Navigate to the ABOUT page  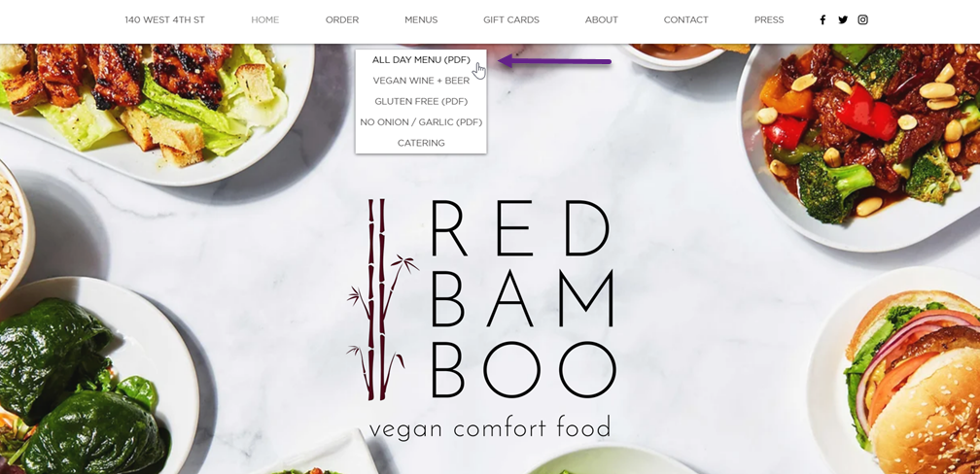601,20
